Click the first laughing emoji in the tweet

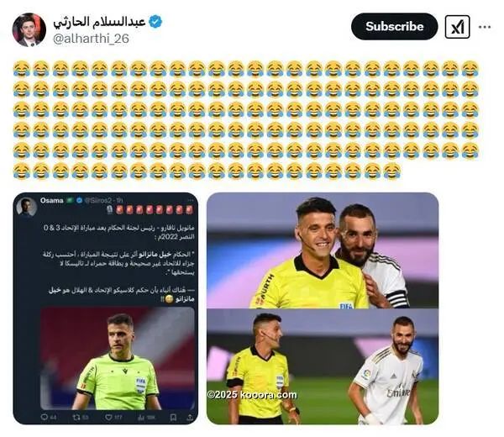22,69
